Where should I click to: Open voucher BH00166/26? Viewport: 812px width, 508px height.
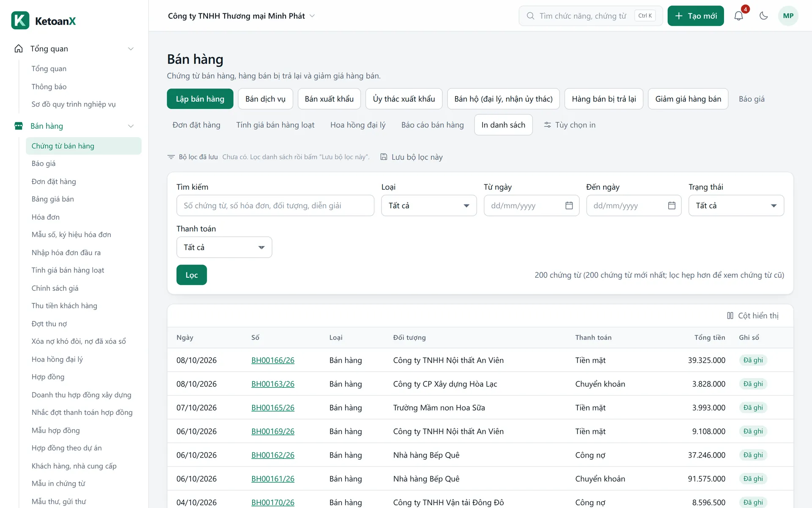[273, 360]
